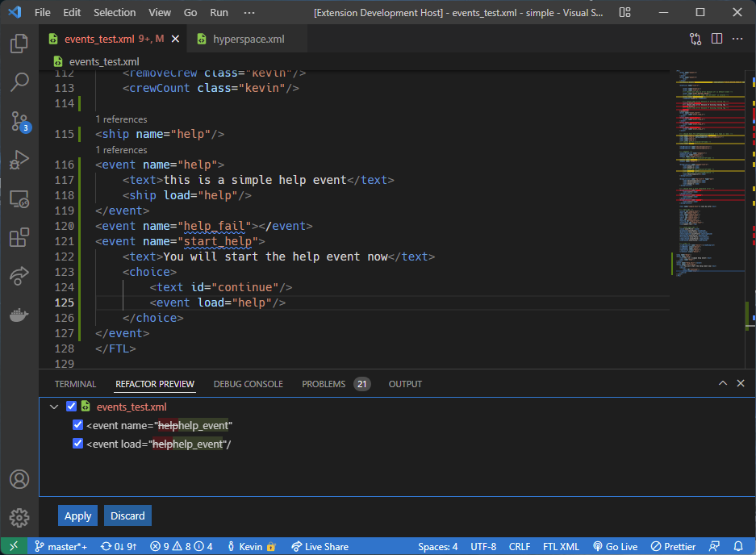Screen dimensions: 756x555
Task: Uncheck the event load="help" rename checkbox
Action: (x=78, y=444)
